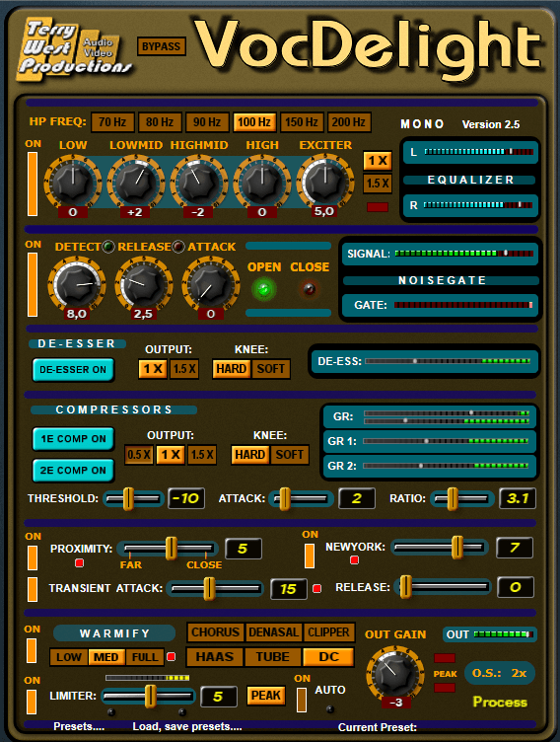Viewport: 560px width, 742px height.
Task: Select WARMIFY LOW mode
Action: [69, 657]
